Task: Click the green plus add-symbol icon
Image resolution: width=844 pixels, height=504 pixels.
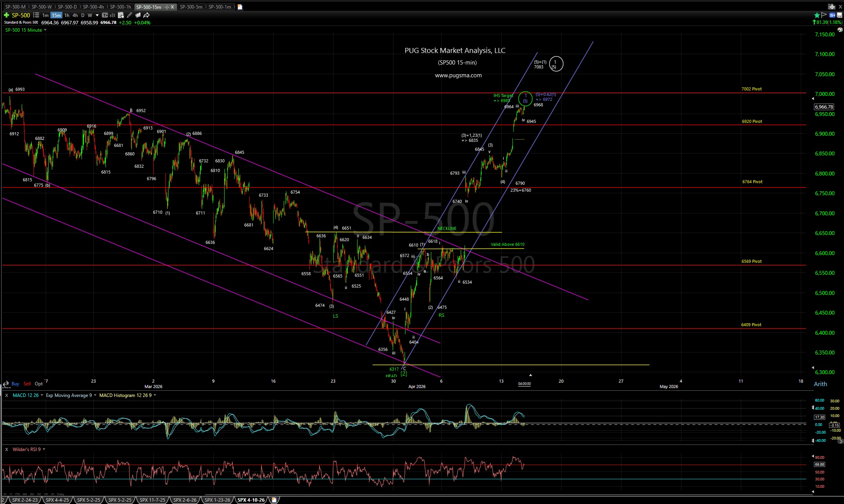Action: click(6, 15)
